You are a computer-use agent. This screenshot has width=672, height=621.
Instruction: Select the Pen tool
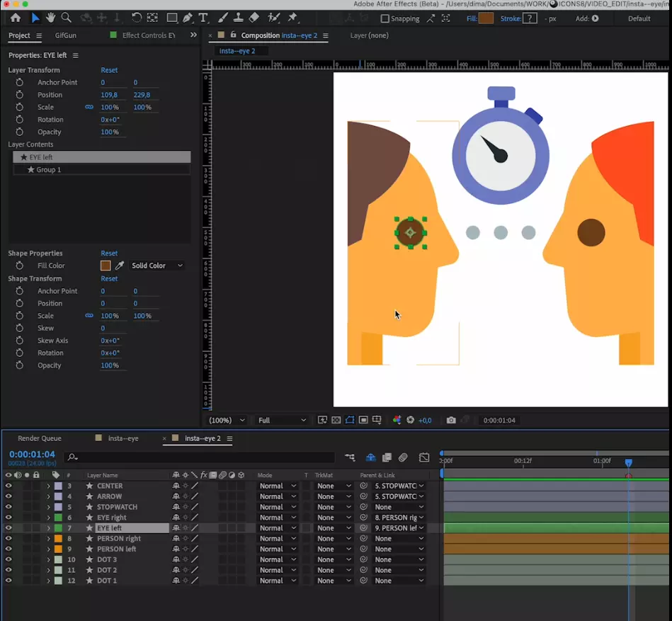point(187,18)
